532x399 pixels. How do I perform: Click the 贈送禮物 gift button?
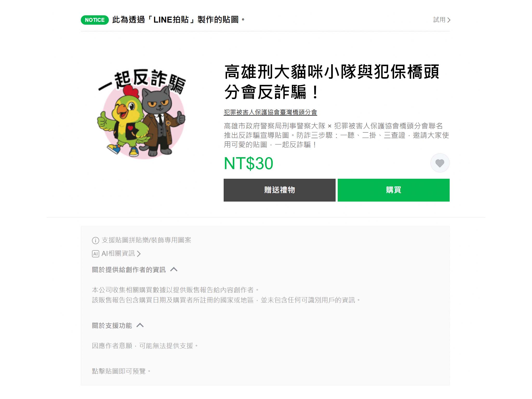pyautogui.click(x=280, y=190)
